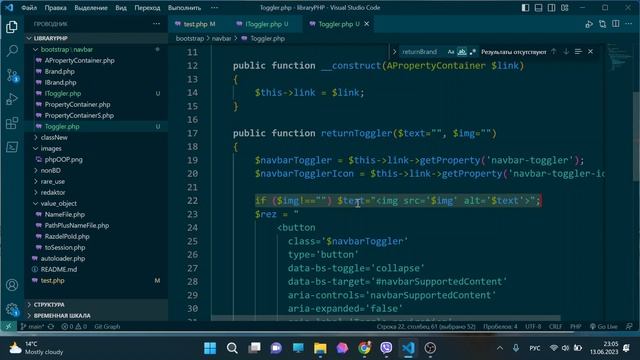640x360 pixels.
Task: Open File Explorer from the taskbar
Action: 320,348
